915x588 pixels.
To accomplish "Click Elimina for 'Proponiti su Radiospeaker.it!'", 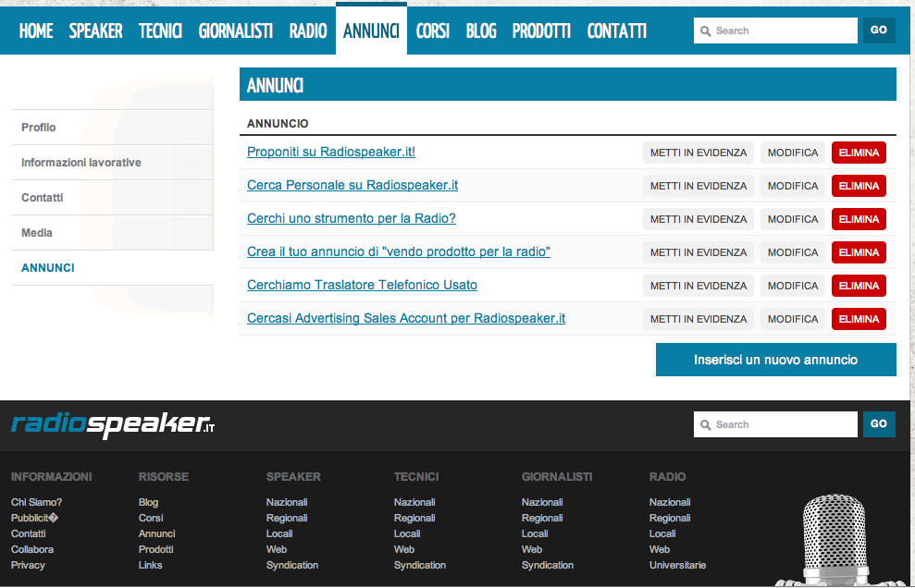I will [859, 153].
